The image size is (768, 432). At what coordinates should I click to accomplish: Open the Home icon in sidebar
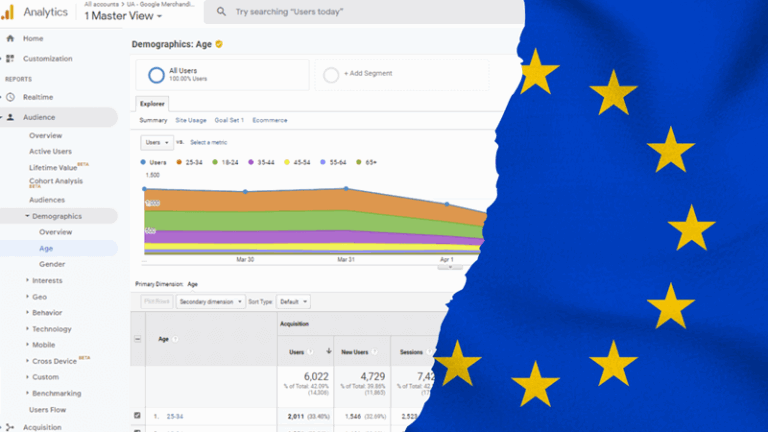click(x=10, y=38)
